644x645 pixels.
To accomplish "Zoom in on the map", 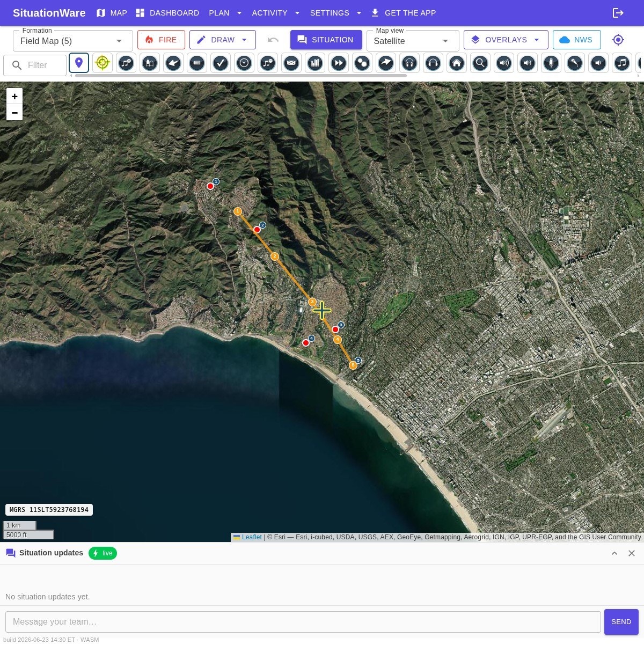I will (14, 96).
